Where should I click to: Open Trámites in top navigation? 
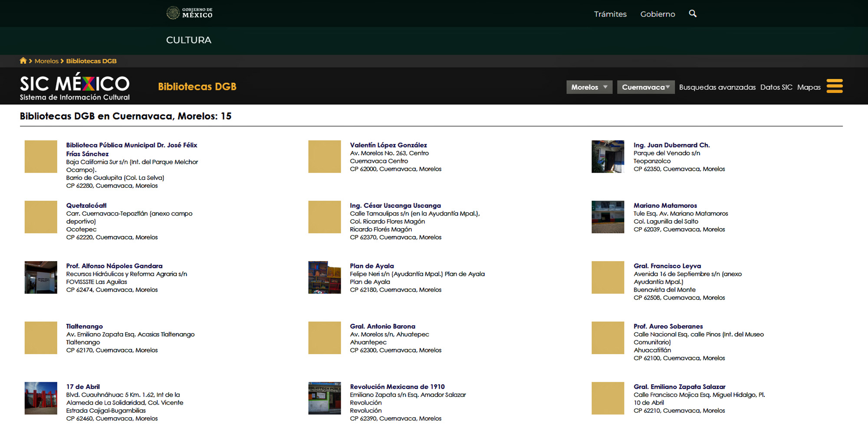pyautogui.click(x=610, y=14)
